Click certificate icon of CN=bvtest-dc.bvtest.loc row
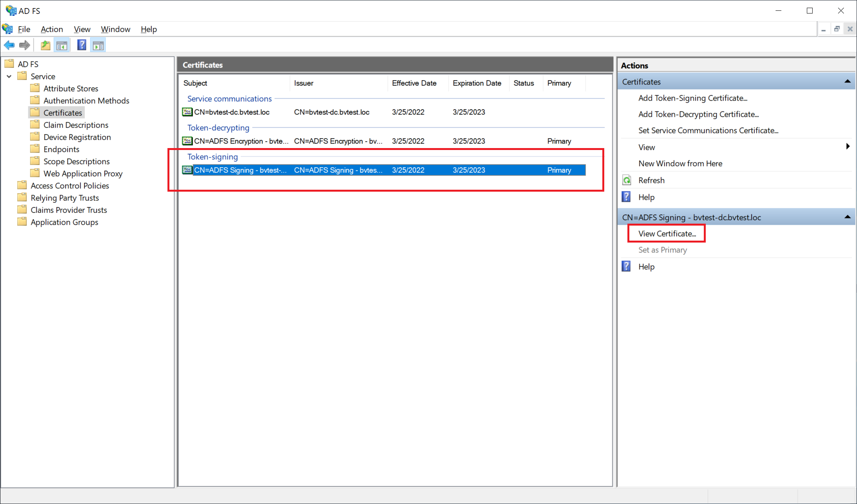 [187, 112]
